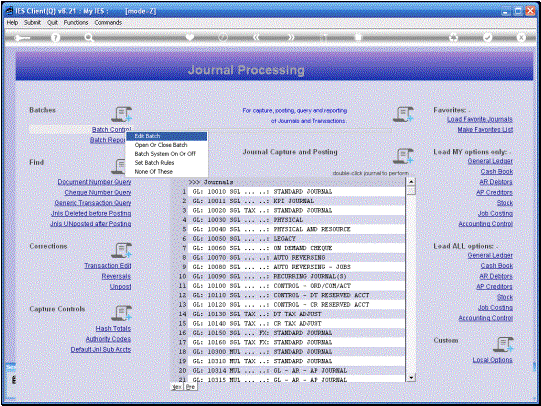Click the Nex button below the list
541x406 pixels.
[177, 387]
